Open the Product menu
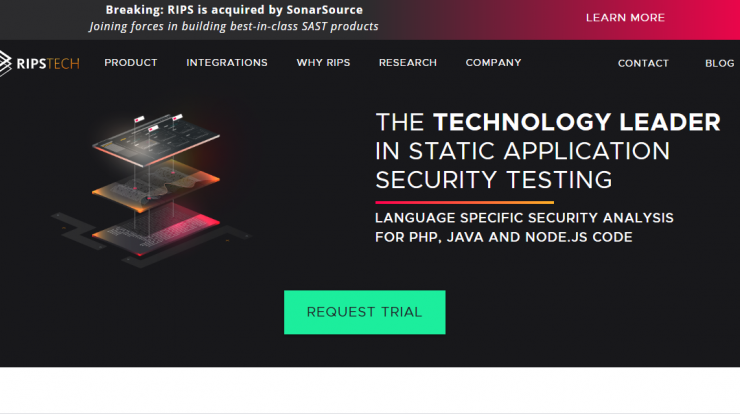Viewport: 740px width, 414px height. click(x=131, y=63)
